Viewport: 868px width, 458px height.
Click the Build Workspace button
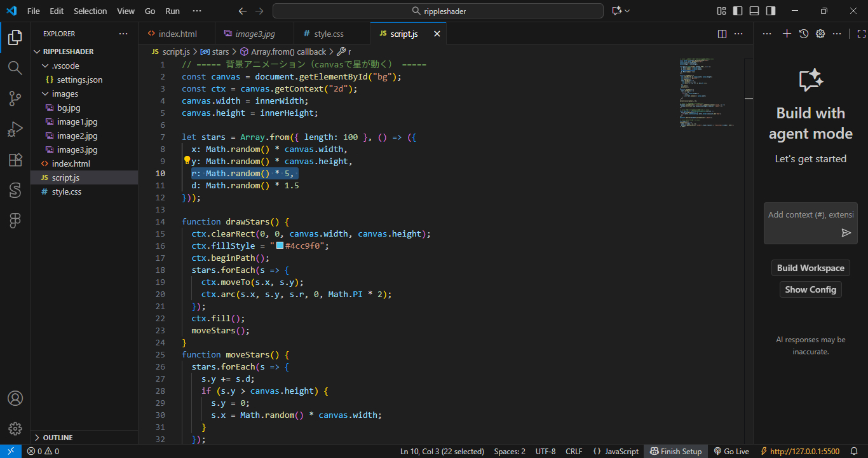[x=810, y=267]
